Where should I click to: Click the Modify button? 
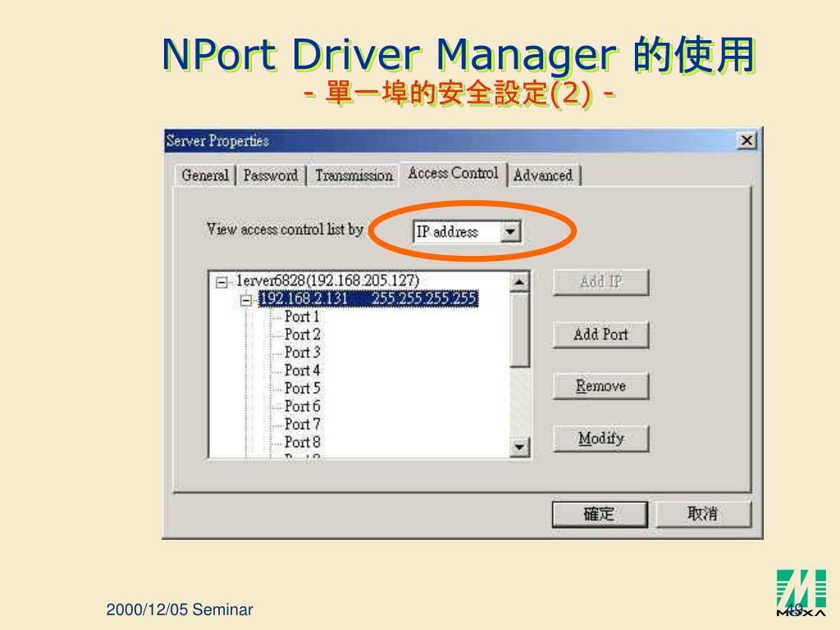(601, 439)
